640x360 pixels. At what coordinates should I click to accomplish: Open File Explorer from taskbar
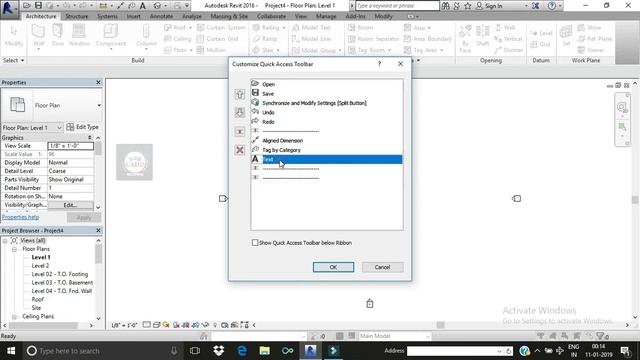click(264, 351)
